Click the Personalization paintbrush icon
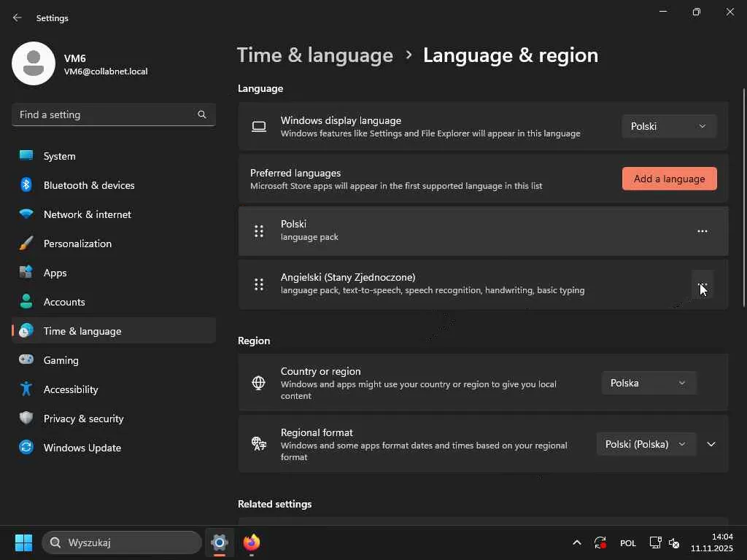Screen dimensions: 747x560 pyautogui.click(x=26, y=244)
